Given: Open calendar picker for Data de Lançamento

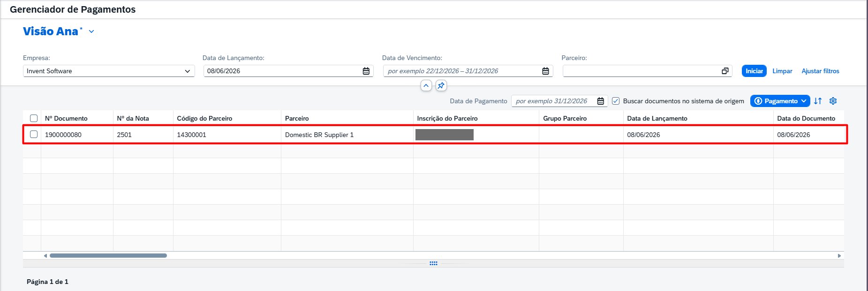Looking at the screenshot, I should [x=366, y=71].
